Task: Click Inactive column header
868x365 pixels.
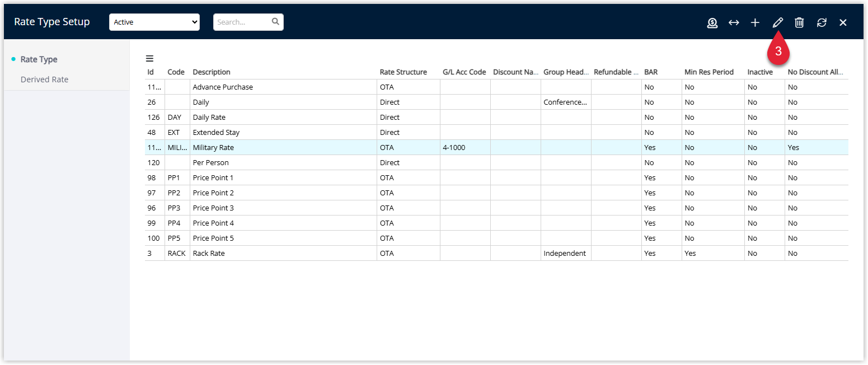Action: tap(760, 72)
